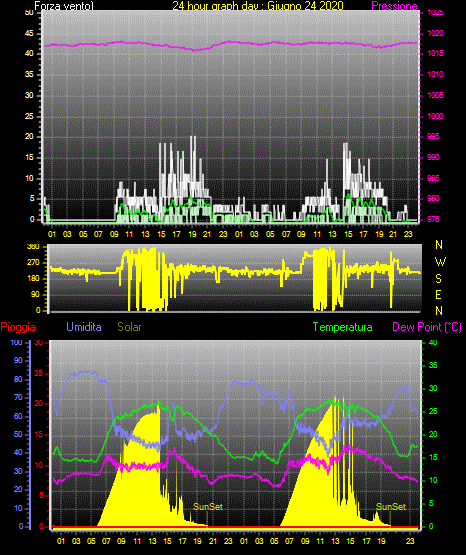Viewport: 466px width, 555px height.
Task: Click the 270 wind direction axis value
Action: point(33,263)
